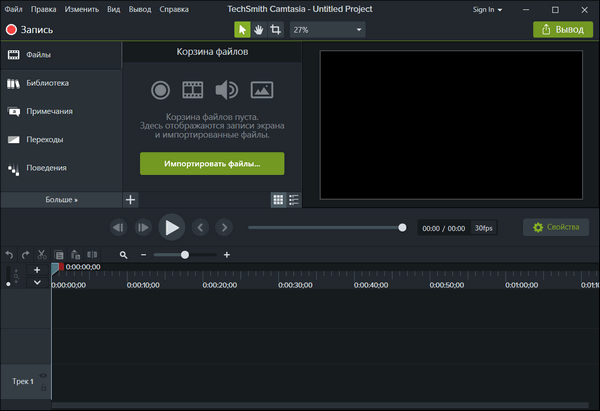
Task: Click the record icon in the media bin
Action: [160, 90]
